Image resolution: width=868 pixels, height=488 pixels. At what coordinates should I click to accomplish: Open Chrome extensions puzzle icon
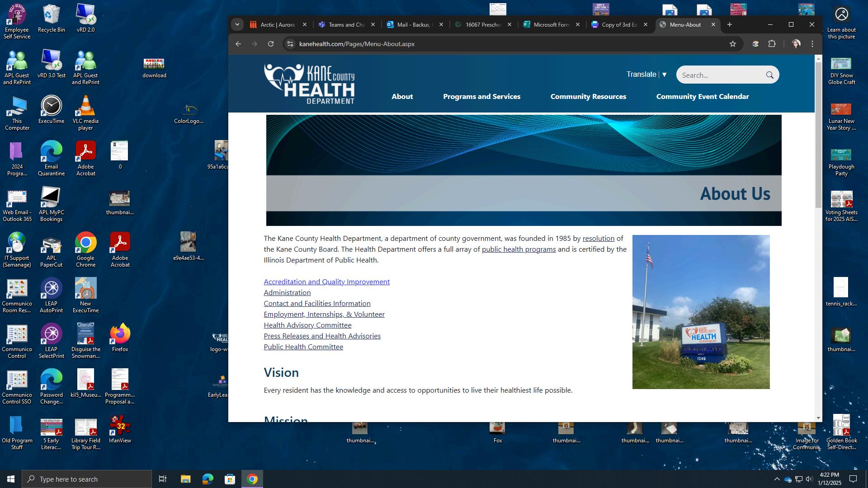coord(772,44)
